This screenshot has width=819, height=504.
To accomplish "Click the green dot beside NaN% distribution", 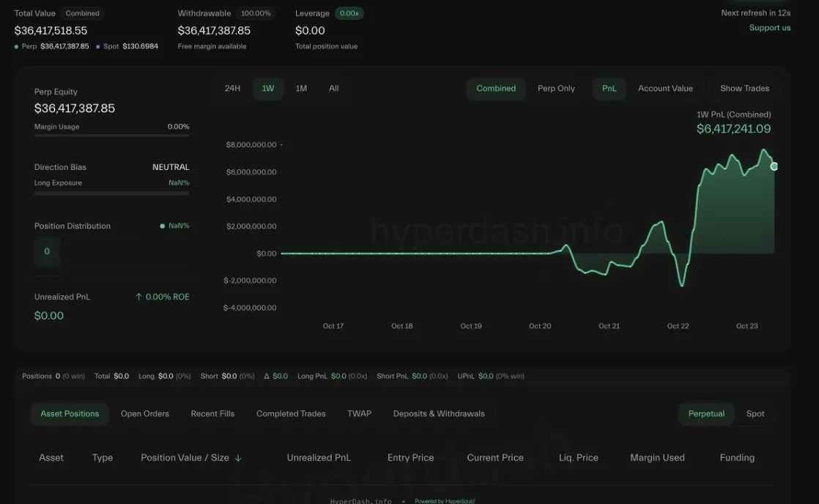I will [162, 225].
